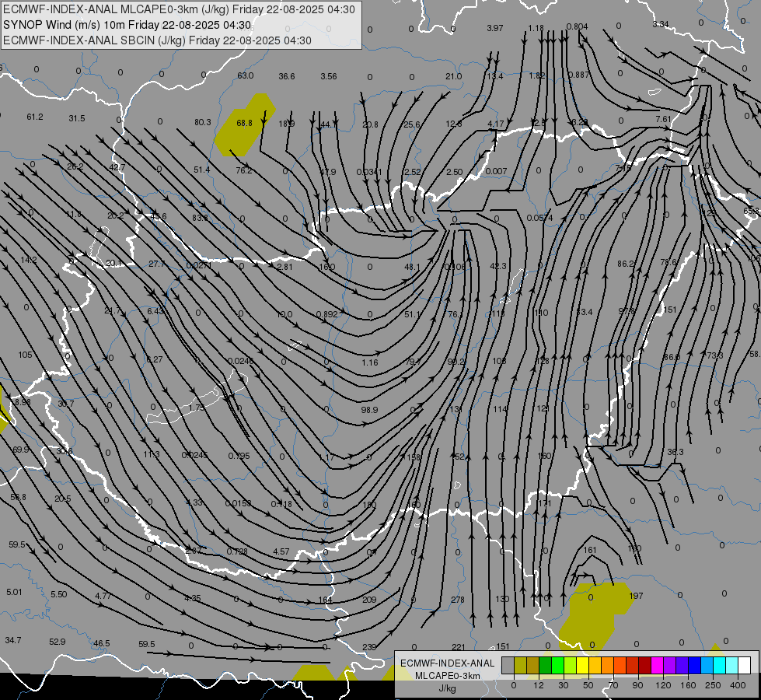Click the map value 42.3
The height and width of the screenshot is (700, 761).
pyautogui.click(x=498, y=266)
